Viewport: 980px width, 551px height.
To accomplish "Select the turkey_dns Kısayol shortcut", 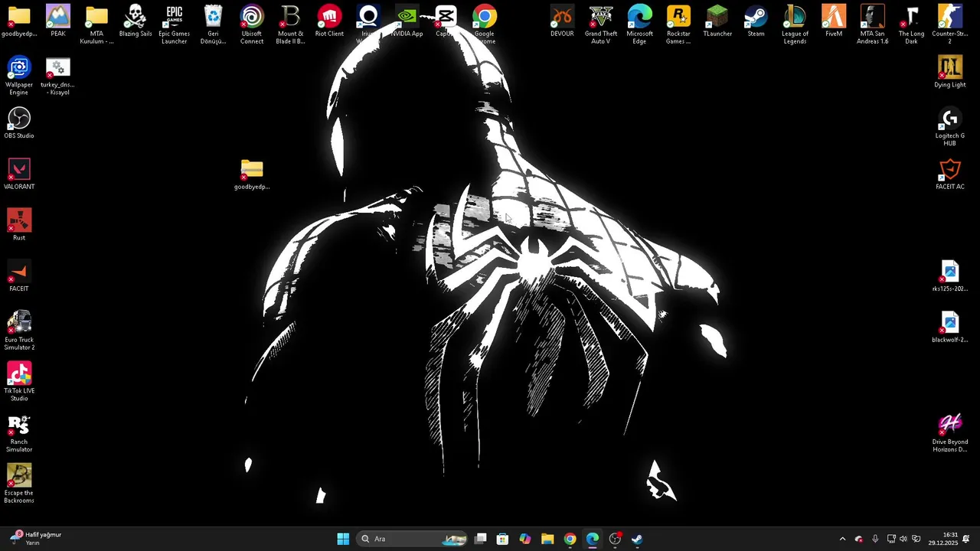I will coord(57,76).
